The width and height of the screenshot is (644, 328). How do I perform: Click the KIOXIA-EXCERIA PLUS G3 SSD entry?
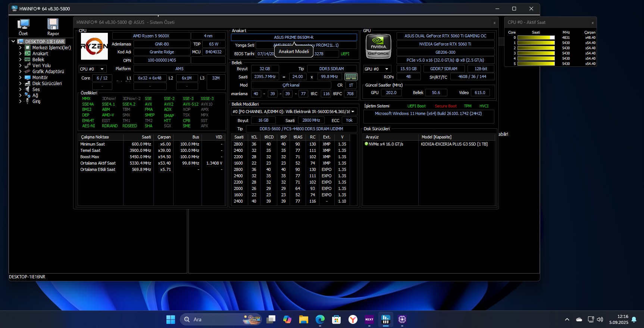(x=454, y=144)
